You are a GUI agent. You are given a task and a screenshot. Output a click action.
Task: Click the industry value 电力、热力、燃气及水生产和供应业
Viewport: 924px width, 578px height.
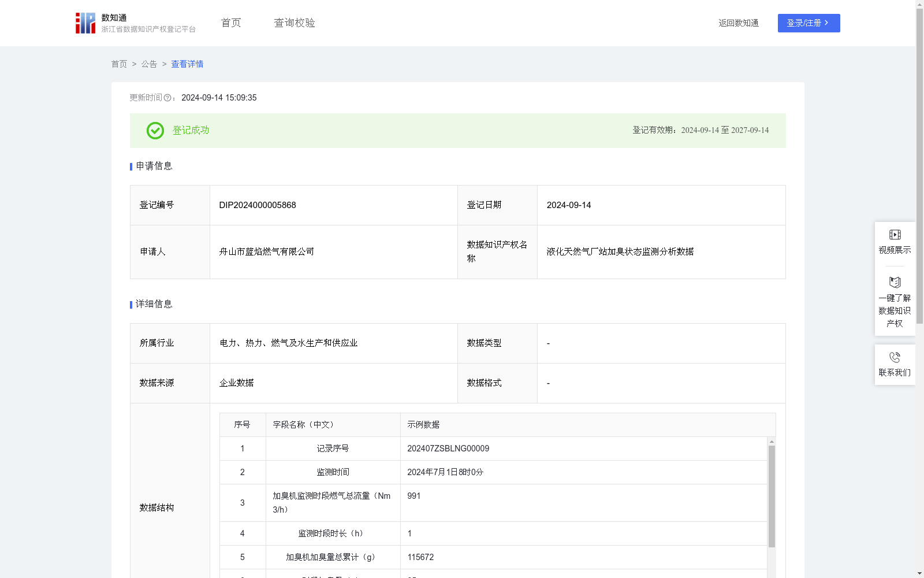[289, 343]
